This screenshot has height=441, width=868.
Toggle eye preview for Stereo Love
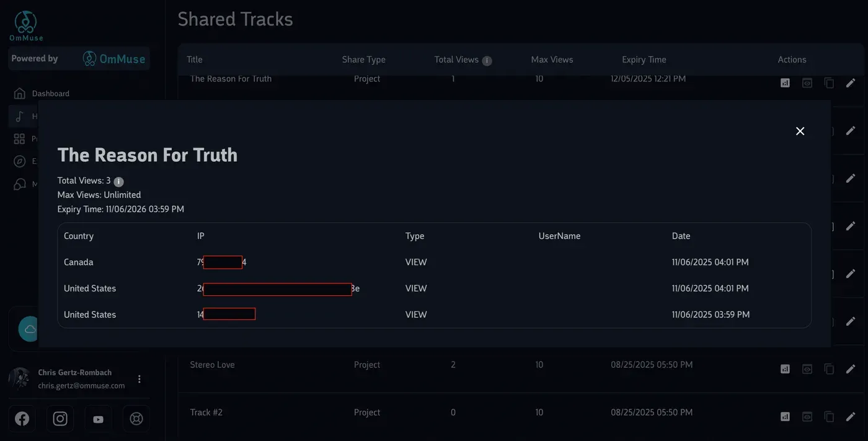pyautogui.click(x=807, y=368)
